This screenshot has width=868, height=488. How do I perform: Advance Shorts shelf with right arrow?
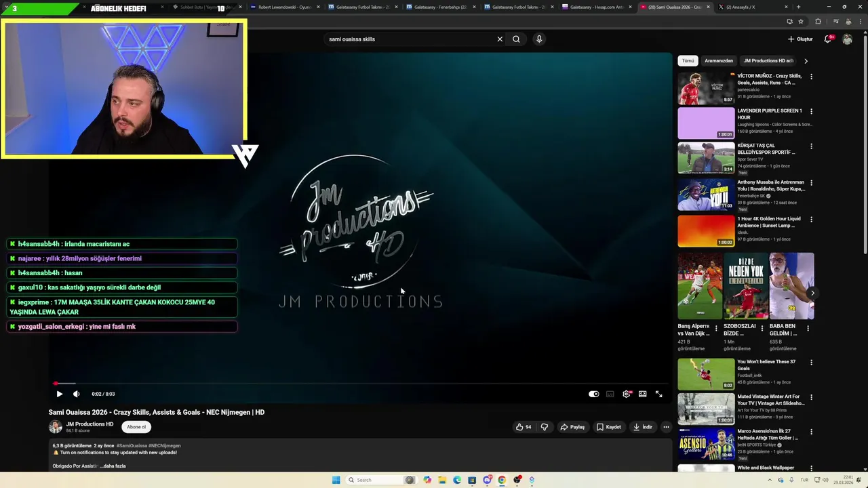click(x=812, y=293)
